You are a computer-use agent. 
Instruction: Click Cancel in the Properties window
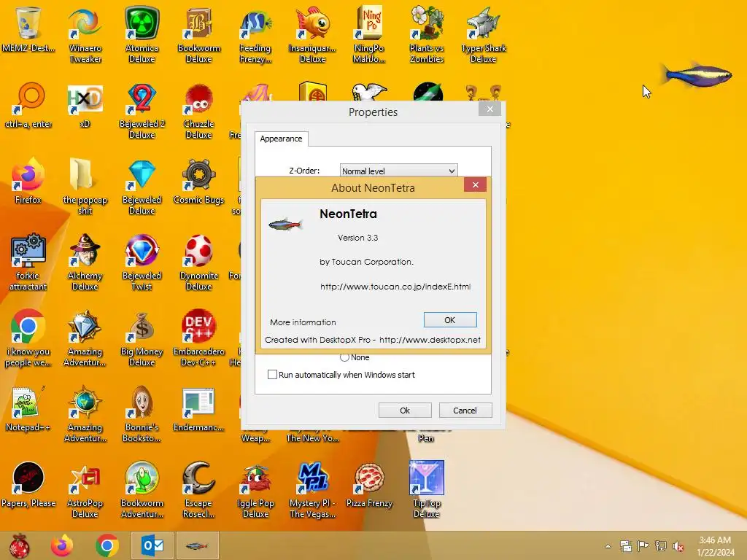point(465,411)
